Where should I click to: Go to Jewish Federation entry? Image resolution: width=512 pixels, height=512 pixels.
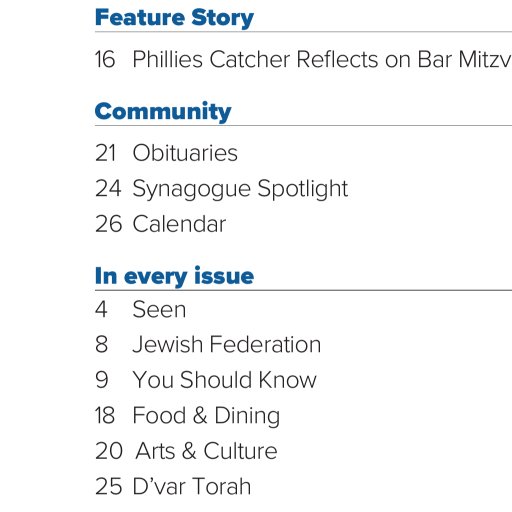click(227, 344)
